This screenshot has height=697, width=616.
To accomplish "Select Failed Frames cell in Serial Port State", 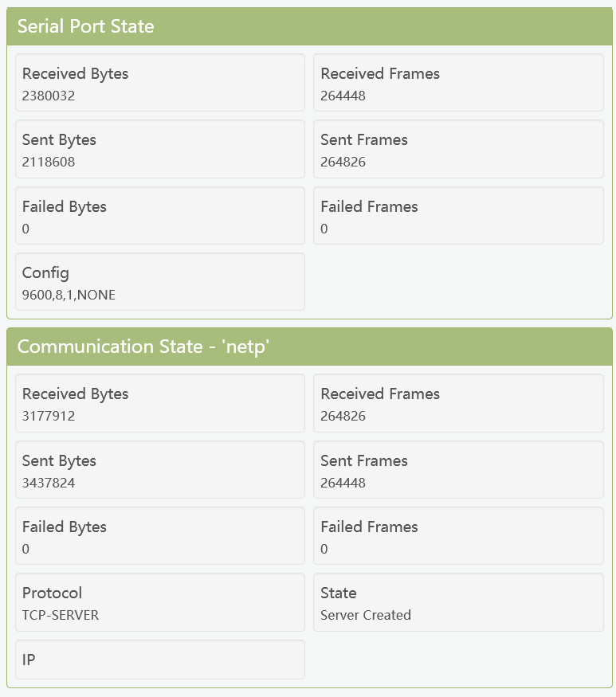I will 457,215.
